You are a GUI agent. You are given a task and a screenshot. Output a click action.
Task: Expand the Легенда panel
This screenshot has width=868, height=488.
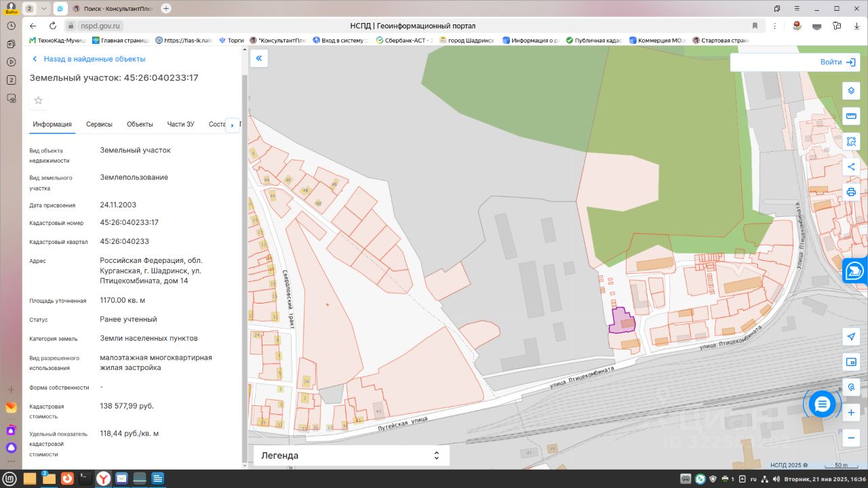pyautogui.click(x=436, y=455)
